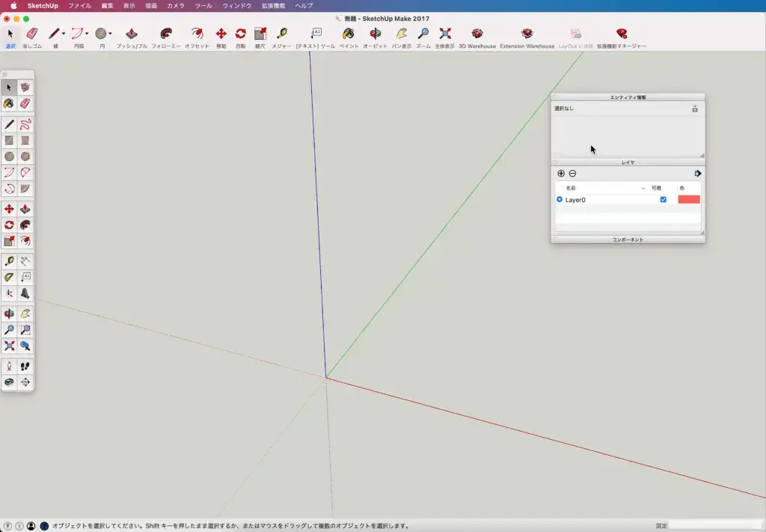Click the 名前 column sort chevron
Viewport: 766px width, 532px height.
643,188
